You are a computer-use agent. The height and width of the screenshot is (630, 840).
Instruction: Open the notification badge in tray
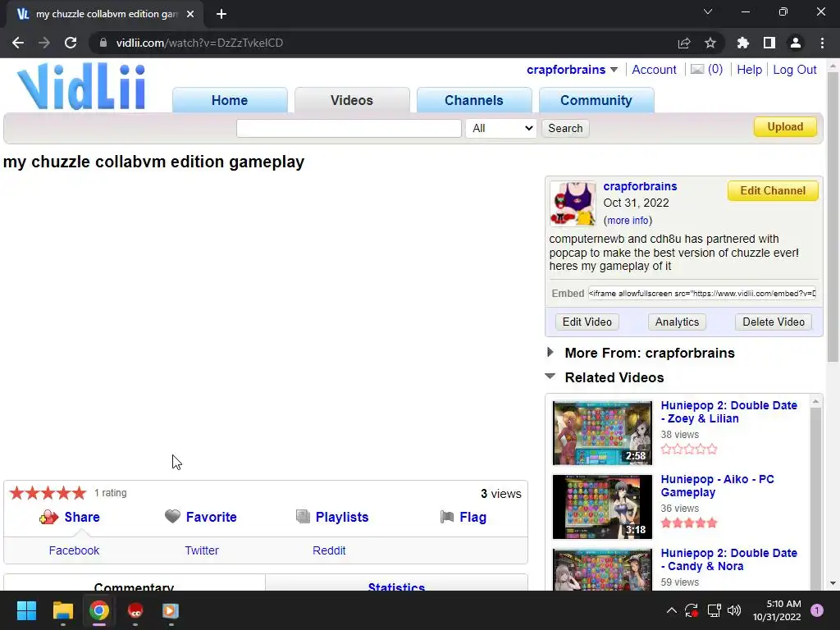coord(816,610)
